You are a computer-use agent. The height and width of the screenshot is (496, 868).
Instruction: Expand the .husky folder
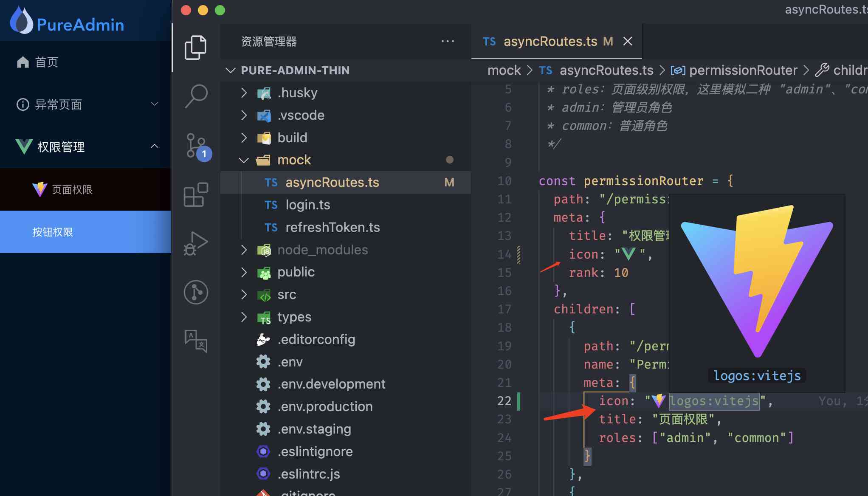tap(244, 93)
